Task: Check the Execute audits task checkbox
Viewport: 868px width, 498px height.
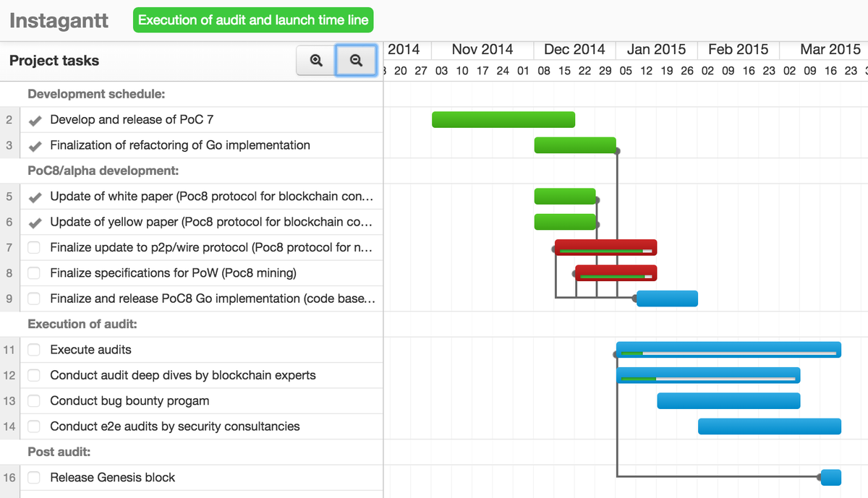Action: point(34,350)
